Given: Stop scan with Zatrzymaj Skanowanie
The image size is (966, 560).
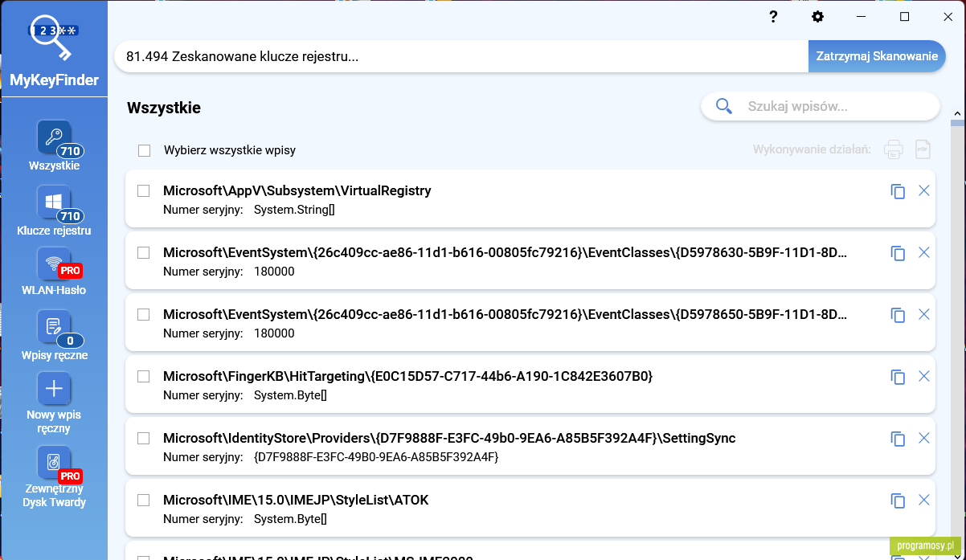Looking at the screenshot, I should 877,56.
